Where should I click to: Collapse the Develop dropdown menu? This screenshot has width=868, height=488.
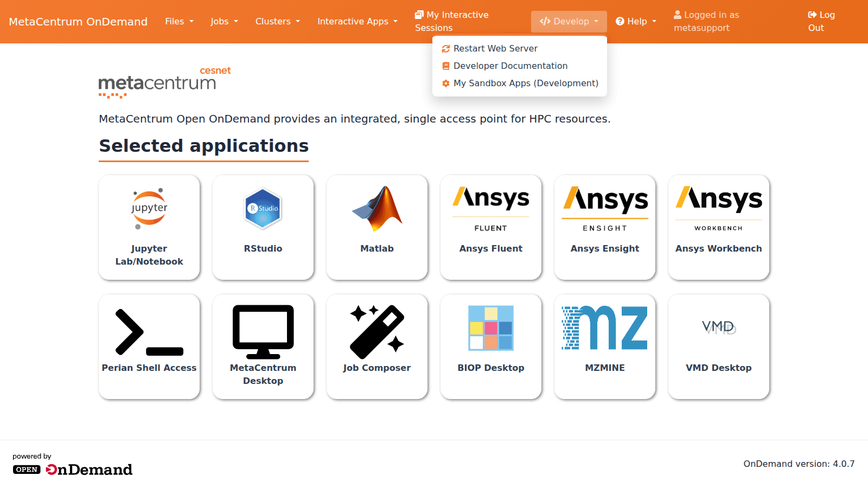[x=569, y=22]
